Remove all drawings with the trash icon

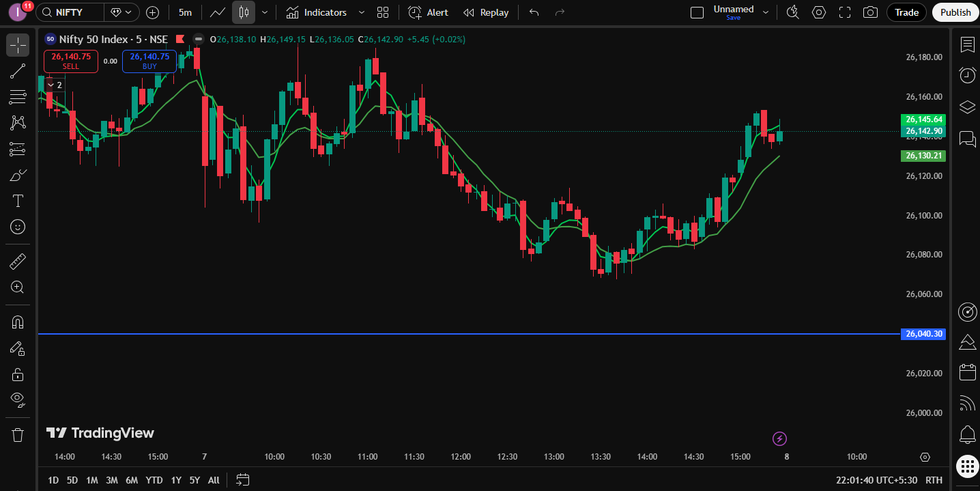point(17,434)
